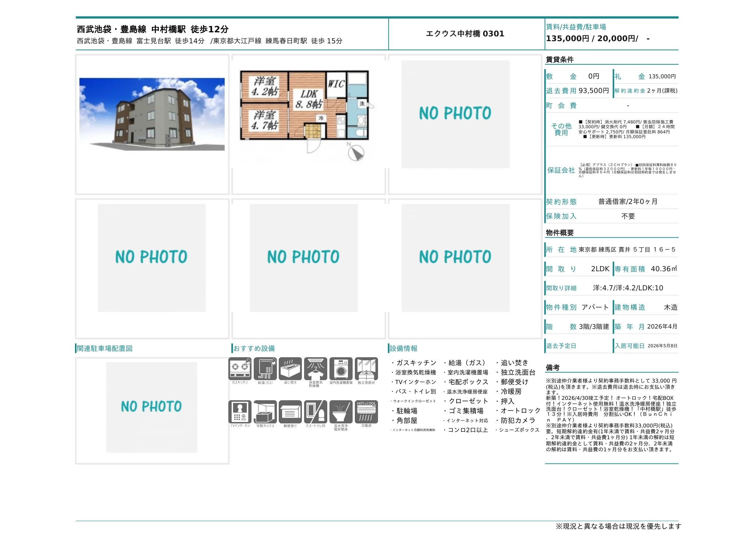
Task: Click ・角部屋 in the equipment list
Action: [x=403, y=420]
